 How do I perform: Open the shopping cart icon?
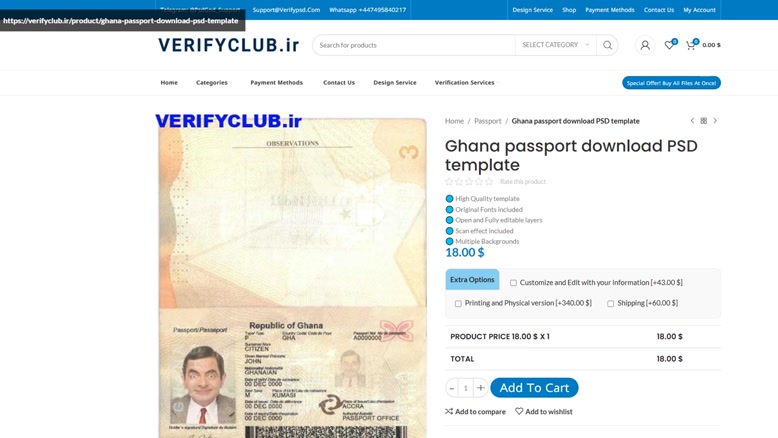(690, 45)
